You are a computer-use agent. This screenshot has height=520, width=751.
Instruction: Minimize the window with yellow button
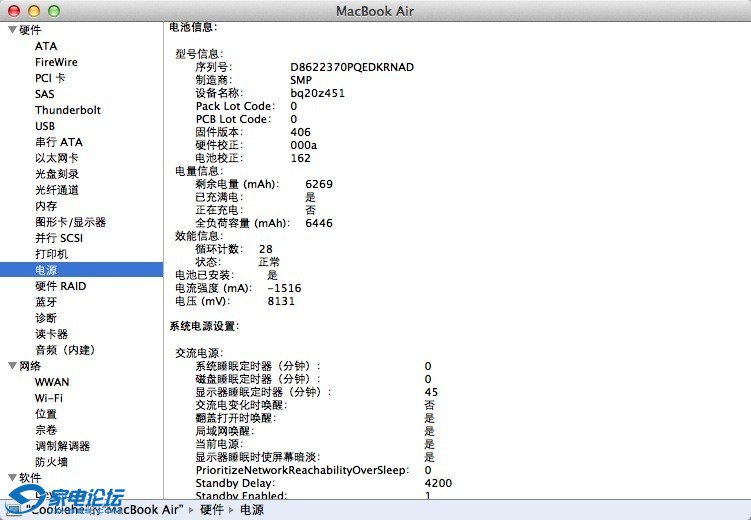coord(34,11)
